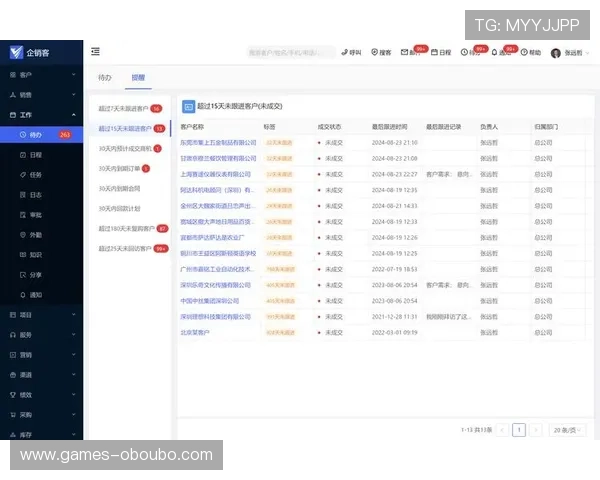Click the 成交状态 column header

pyautogui.click(x=329, y=127)
